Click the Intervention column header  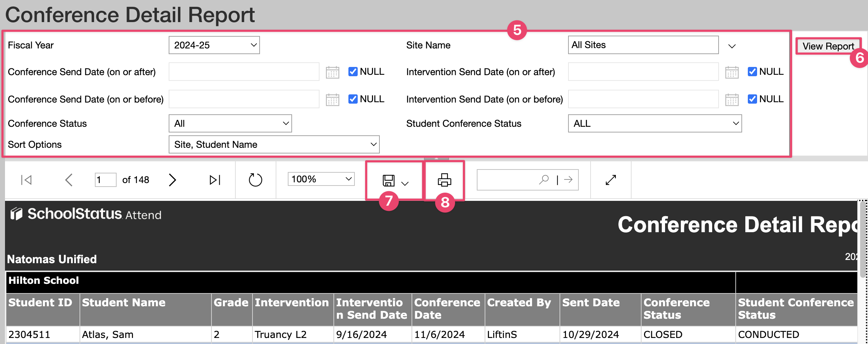point(293,309)
